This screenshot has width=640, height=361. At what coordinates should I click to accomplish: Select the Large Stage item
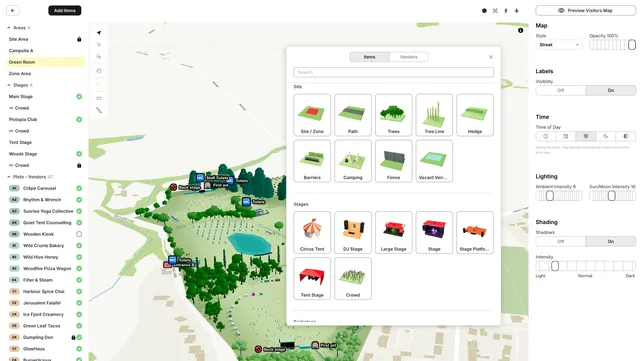pos(393,232)
